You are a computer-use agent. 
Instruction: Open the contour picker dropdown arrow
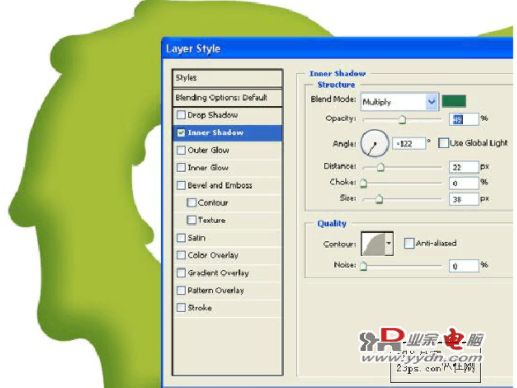click(x=389, y=244)
